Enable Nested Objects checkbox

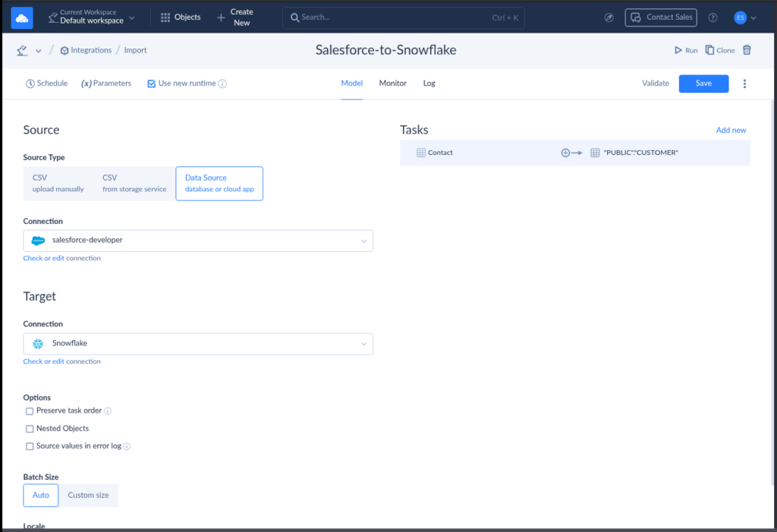tap(30, 429)
